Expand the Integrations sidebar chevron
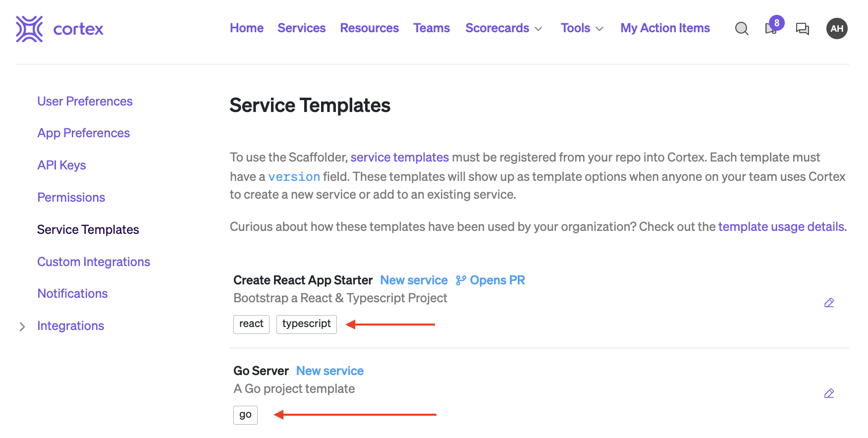This screenshot has width=868, height=438. [22, 327]
